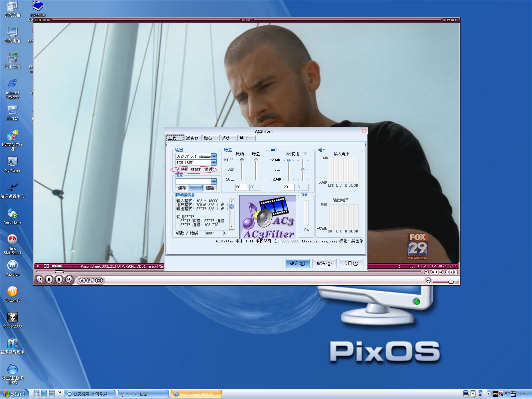The width and height of the screenshot is (532, 399).
Task: Click KMPlayer volume slider handle
Action: click(451, 282)
